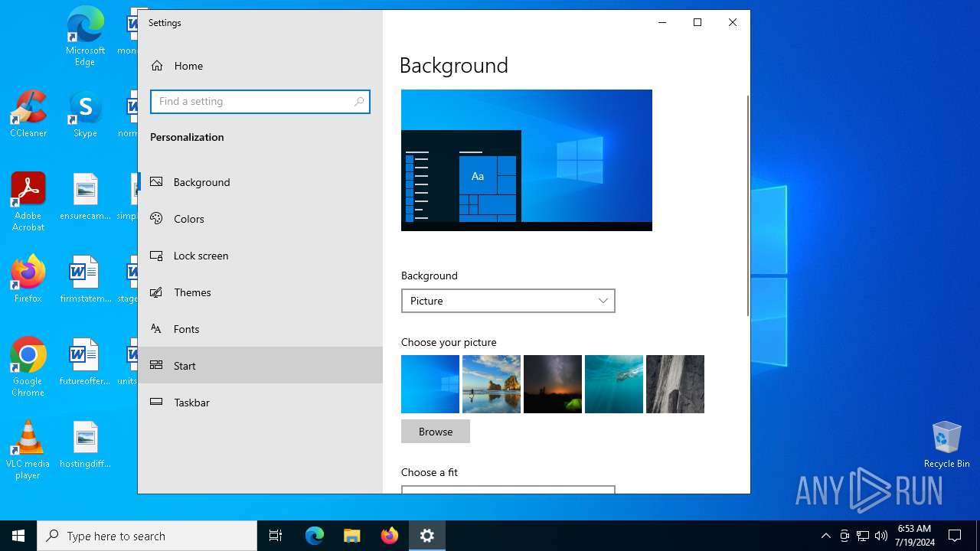
Task: Open Task View from taskbar
Action: (276, 536)
